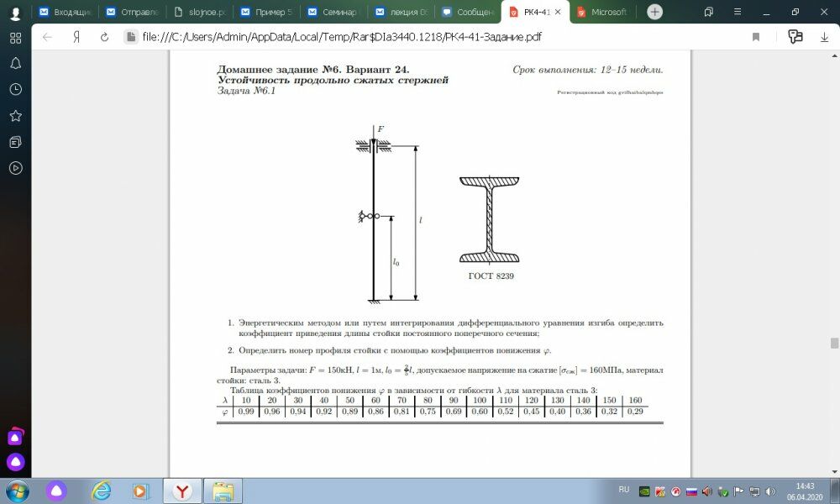Open the downloads panel
This screenshot has width=840, height=504.
point(825,37)
